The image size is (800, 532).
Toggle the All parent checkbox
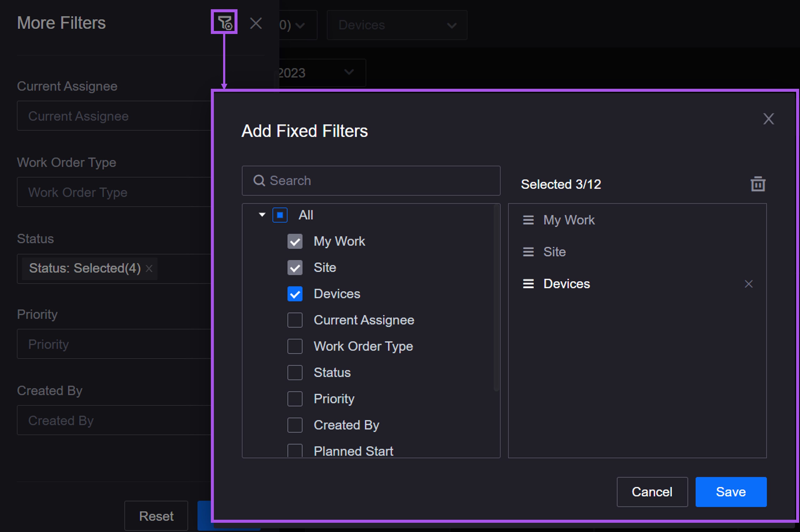click(280, 215)
